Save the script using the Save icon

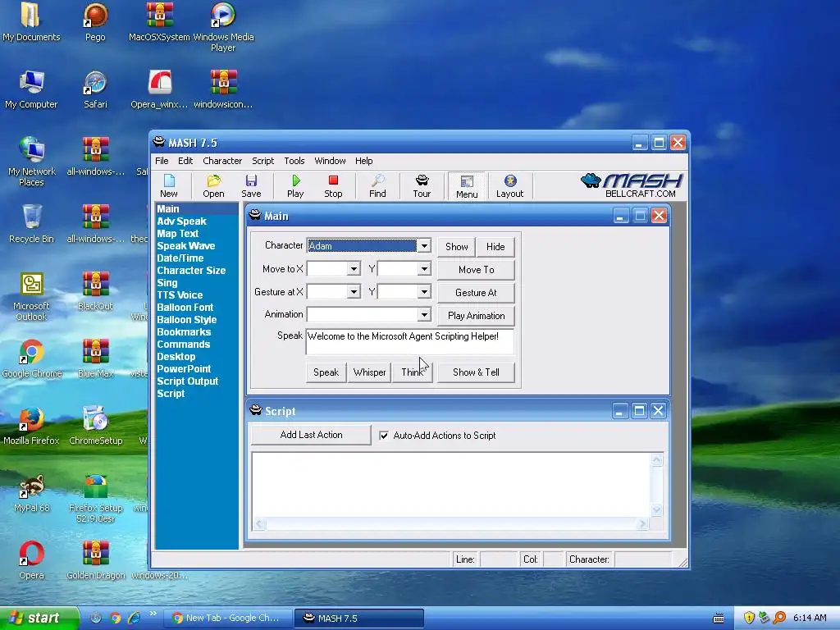tap(251, 186)
